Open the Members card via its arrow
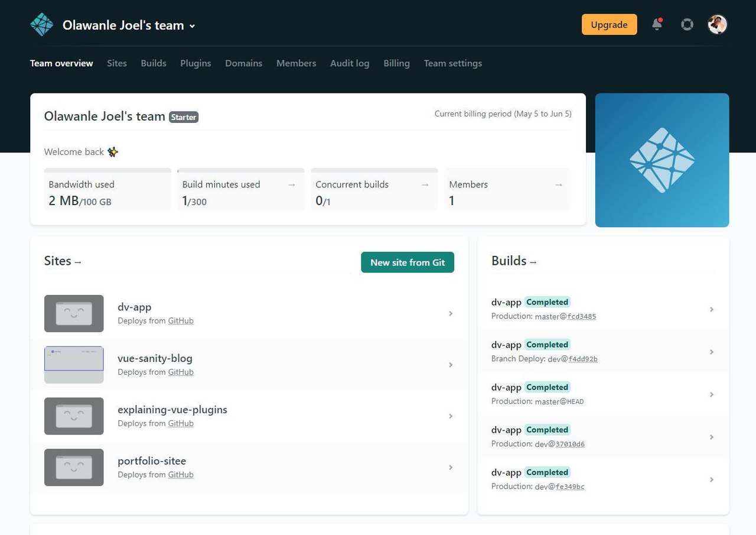Image resolution: width=756 pixels, height=535 pixels. pos(558,184)
